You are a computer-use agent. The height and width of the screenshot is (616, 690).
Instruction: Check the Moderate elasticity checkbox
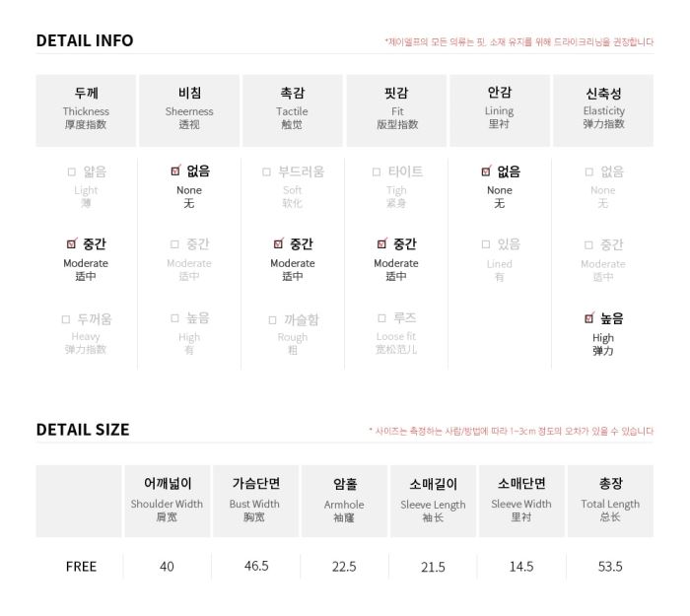click(588, 244)
